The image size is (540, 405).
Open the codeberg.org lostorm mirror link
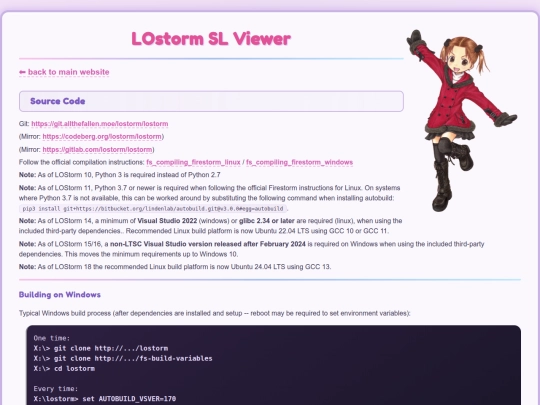click(102, 136)
